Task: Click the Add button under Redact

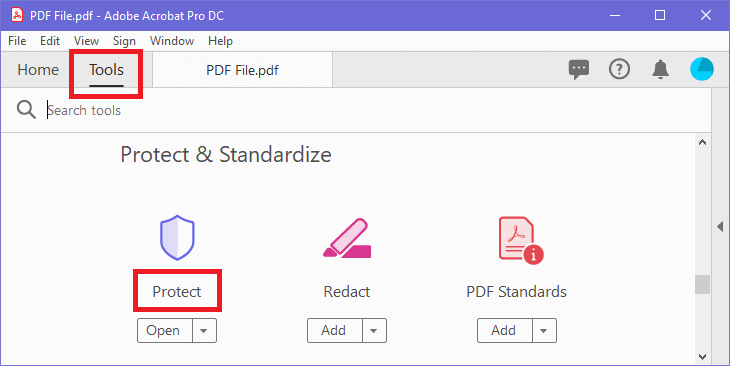Action: point(335,331)
